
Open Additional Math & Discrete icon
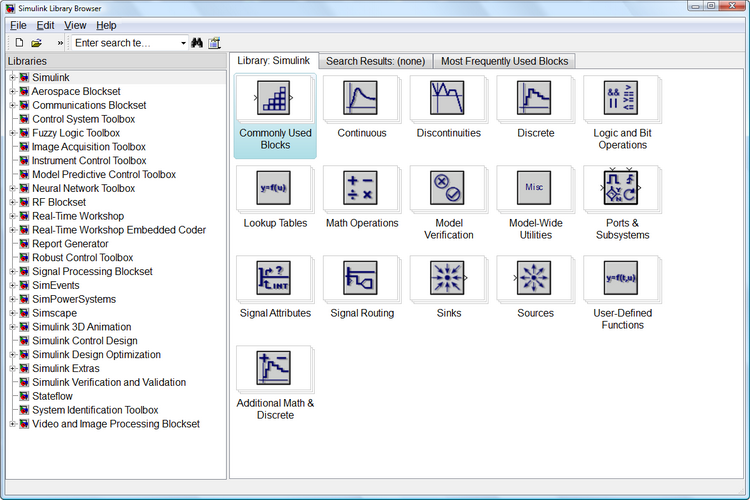(274, 367)
